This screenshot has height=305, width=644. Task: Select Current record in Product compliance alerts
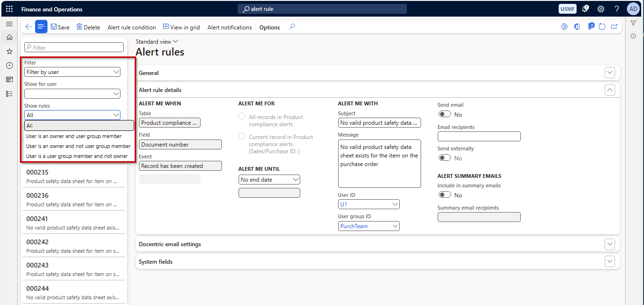pos(242,137)
